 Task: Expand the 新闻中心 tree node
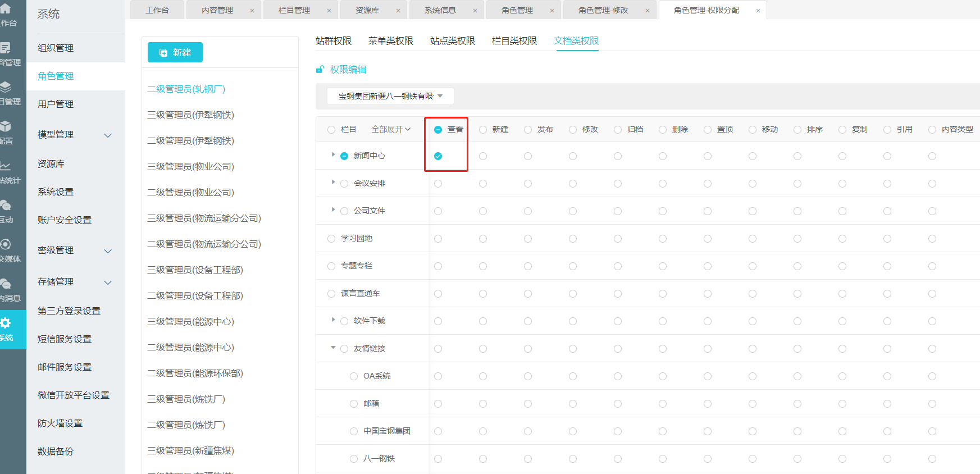pyautogui.click(x=333, y=154)
